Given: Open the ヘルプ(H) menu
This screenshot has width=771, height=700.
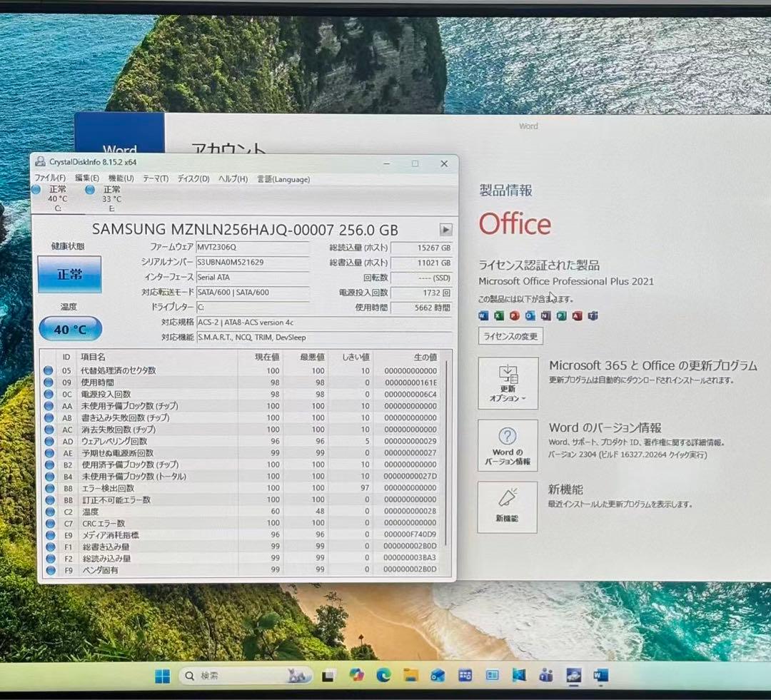Looking at the screenshot, I should [233, 178].
